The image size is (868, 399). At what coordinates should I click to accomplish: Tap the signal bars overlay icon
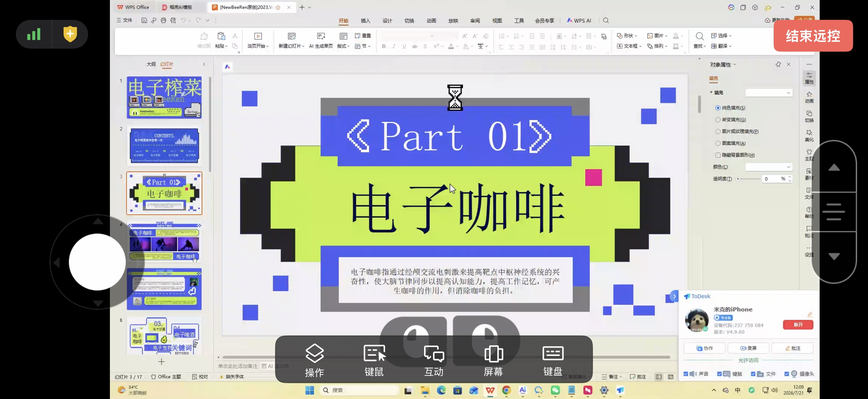click(x=34, y=34)
